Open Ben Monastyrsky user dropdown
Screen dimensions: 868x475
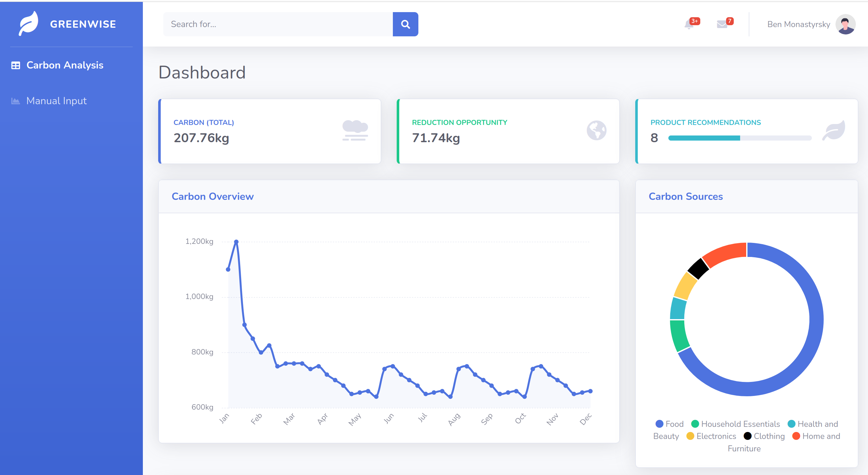coord(798,24)
